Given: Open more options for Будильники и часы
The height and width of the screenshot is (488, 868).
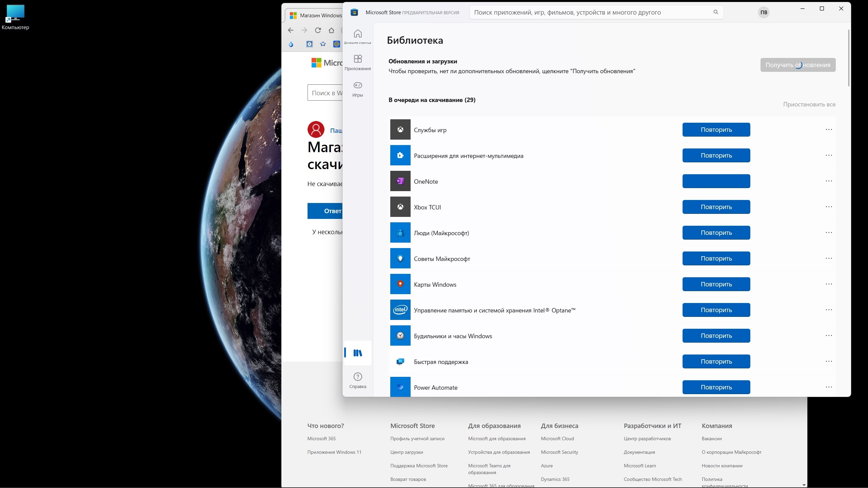Looking at the screenshot, I should (x=829, y=335).
